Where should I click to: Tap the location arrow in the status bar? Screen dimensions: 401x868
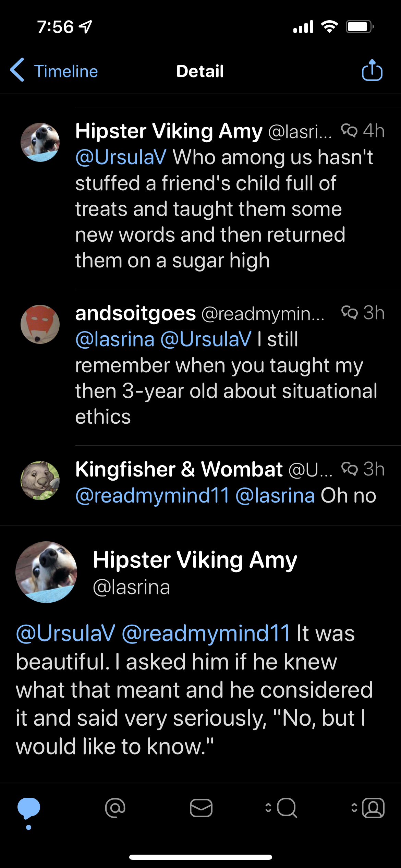(x=85, y=27)
